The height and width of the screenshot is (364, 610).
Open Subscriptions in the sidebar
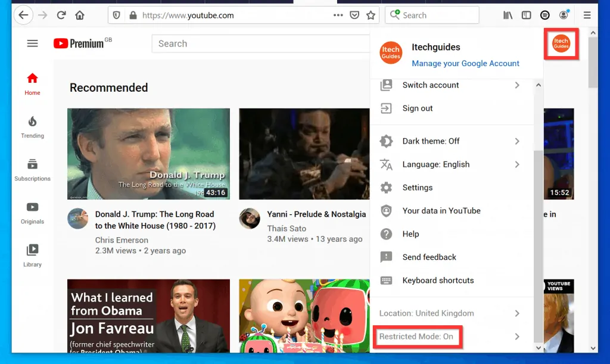click(x=32, y=170)
